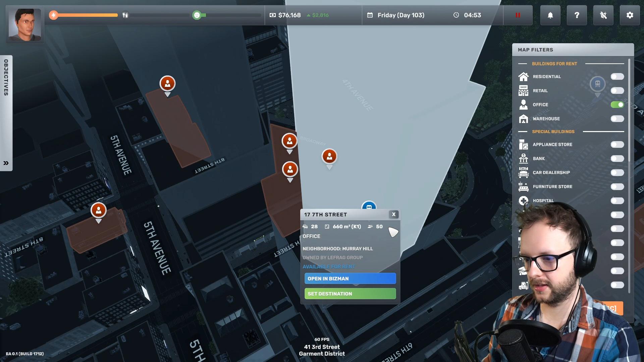The height and width of the screenshot is (362, 644).
Task: Click blue subway station map marker
Action: click(x=369, y=205)
